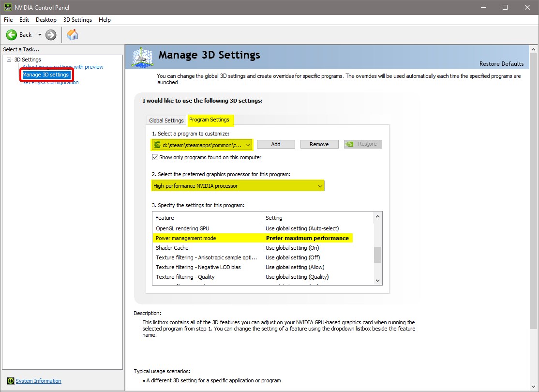Select Texture filtering - Anisotropic sample optimization row
Image resolution: width=539 pixels, height=392 pixels.
(x=263, y=257)
